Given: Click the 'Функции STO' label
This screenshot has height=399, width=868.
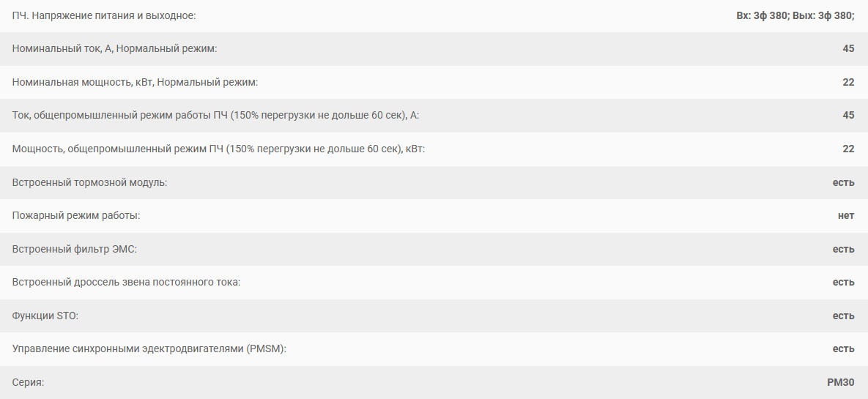Looking at the screenshot, I should click(x=45, y=316).
